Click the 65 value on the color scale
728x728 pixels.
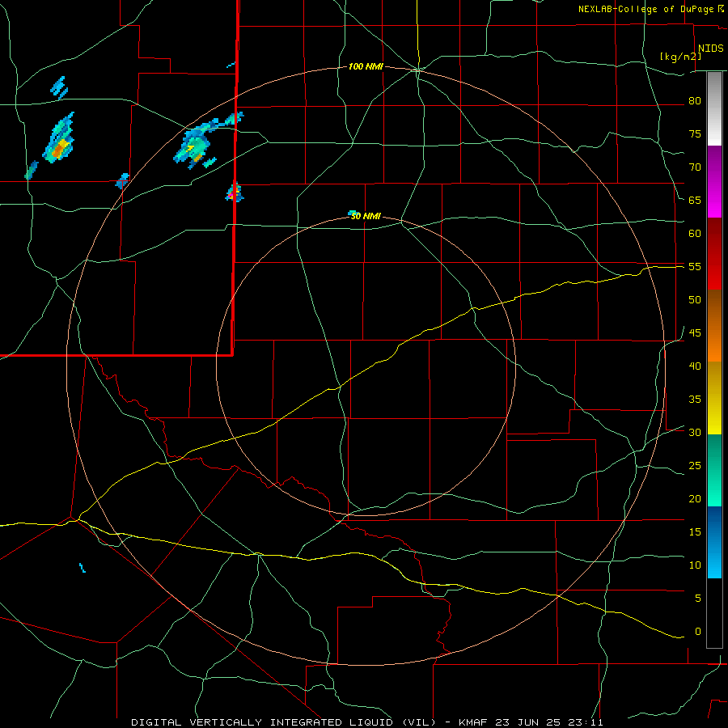tap(695, 201)
